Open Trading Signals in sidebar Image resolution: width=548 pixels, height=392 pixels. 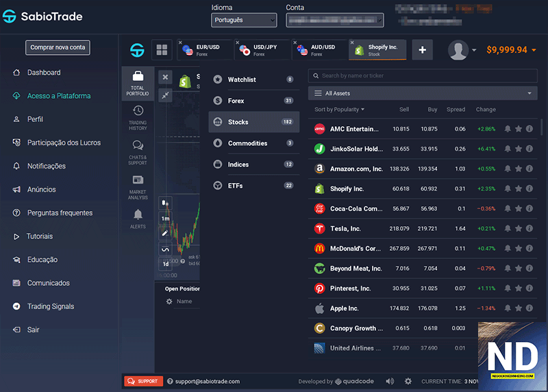[51, 306]
